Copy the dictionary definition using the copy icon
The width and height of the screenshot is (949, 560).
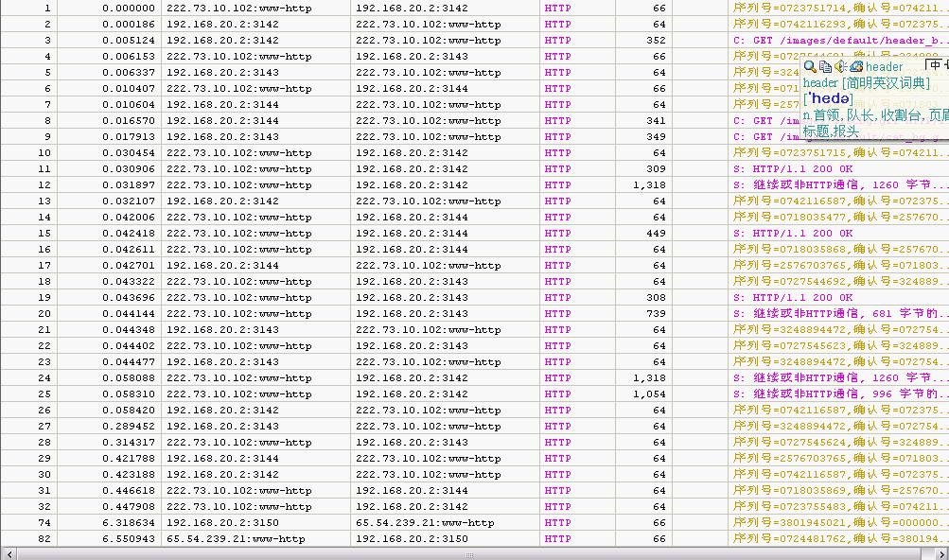[x=825, y=66]
